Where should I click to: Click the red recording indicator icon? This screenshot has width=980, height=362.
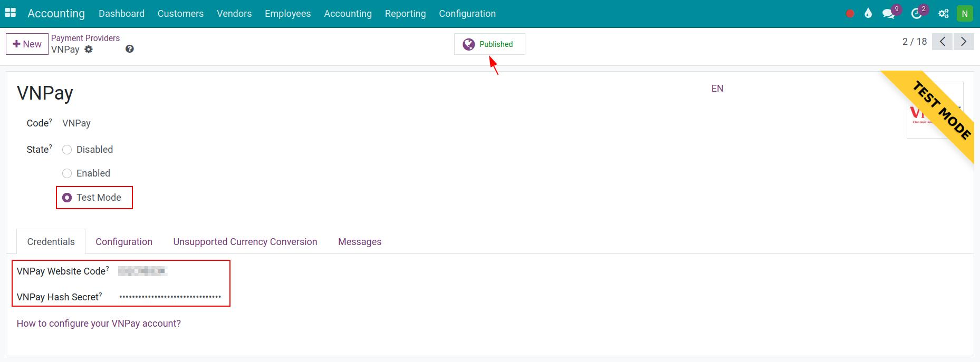point(850,14)
